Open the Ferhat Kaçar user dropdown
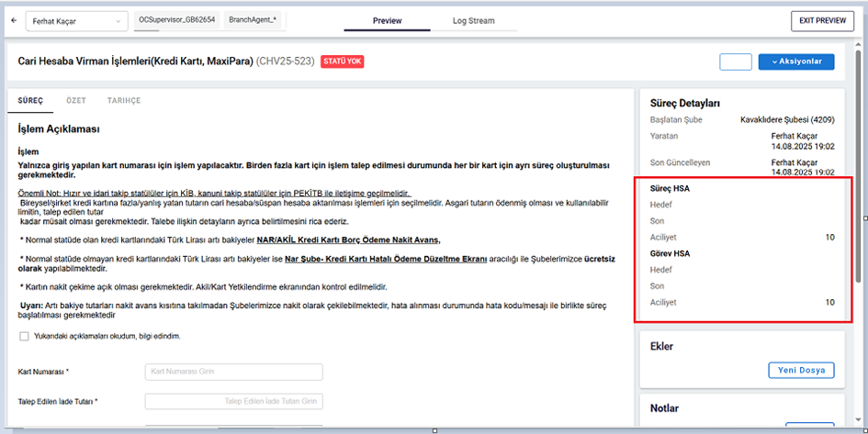The image size is (868, 434). click(x=76, y=20)
